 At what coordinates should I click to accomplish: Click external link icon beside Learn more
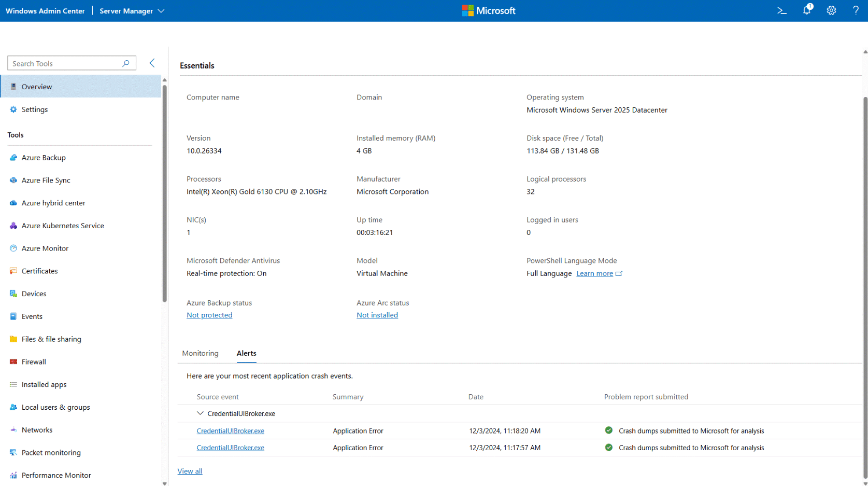619,273
